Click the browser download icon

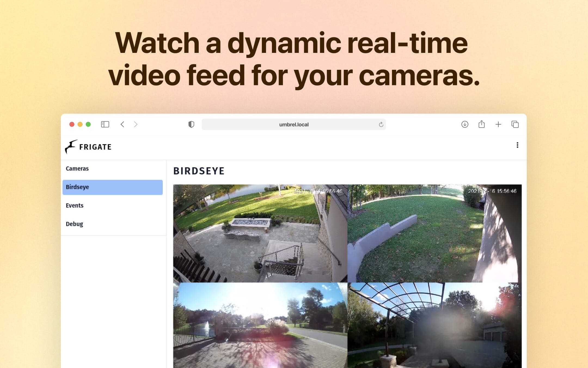(x=464, y=124)
